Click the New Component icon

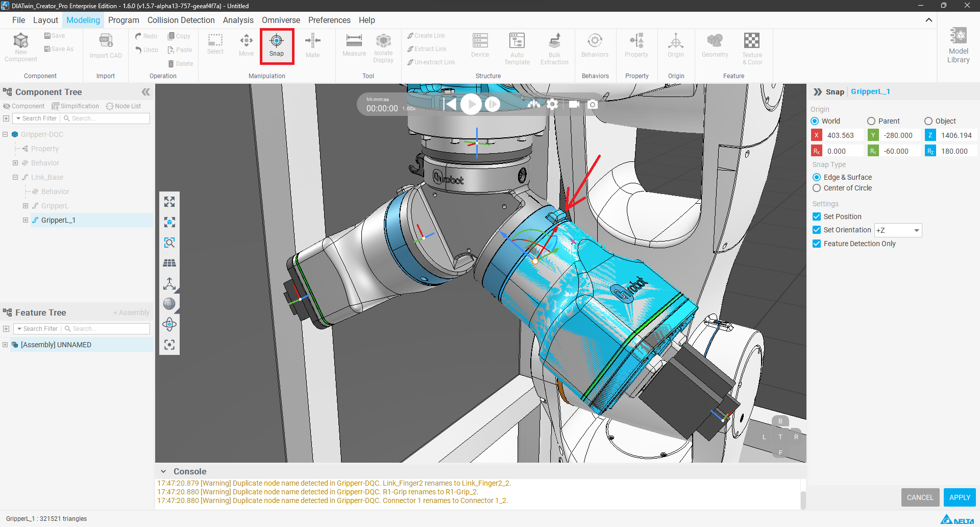(21, 47)
